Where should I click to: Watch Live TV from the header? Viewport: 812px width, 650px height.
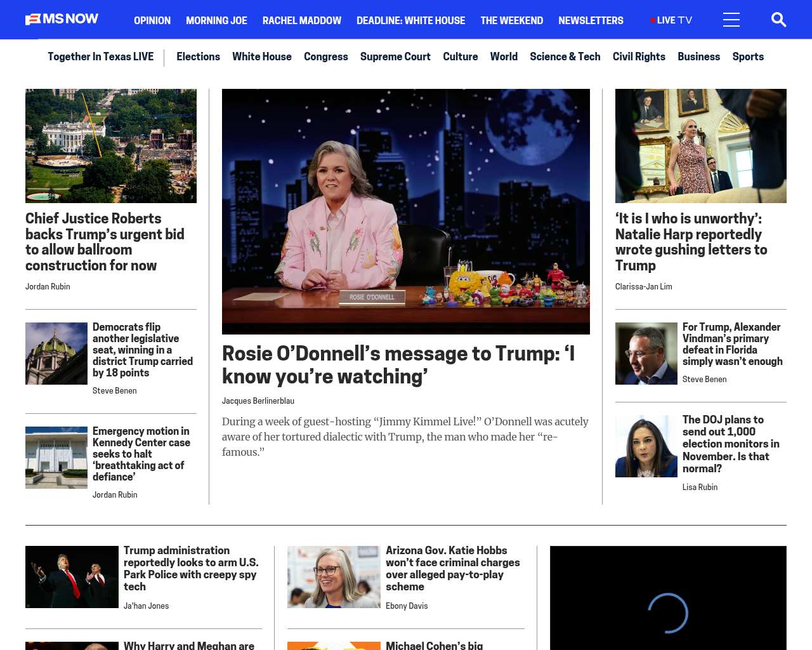click(671, 20)
